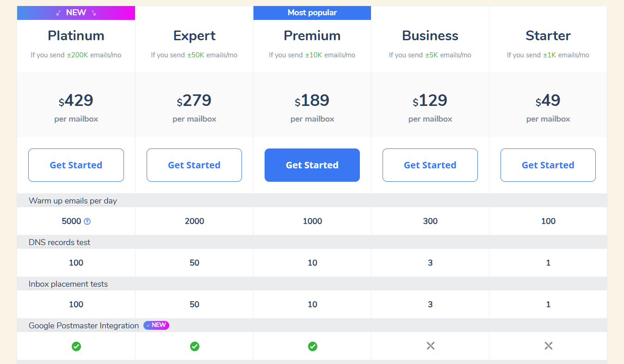Screen dimensions: 624x364
Task: Click Starter plan's gray X mark
Action: pos(549,346)
